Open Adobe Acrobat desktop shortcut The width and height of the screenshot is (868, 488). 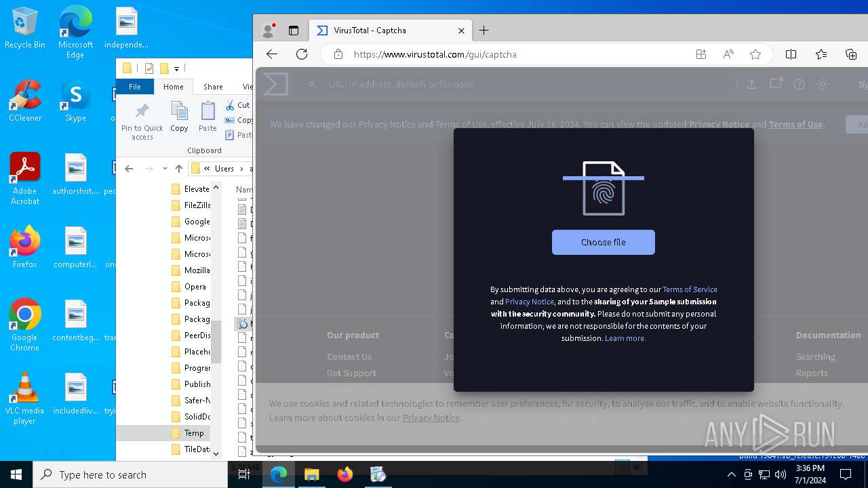click(x=24, y=179)
